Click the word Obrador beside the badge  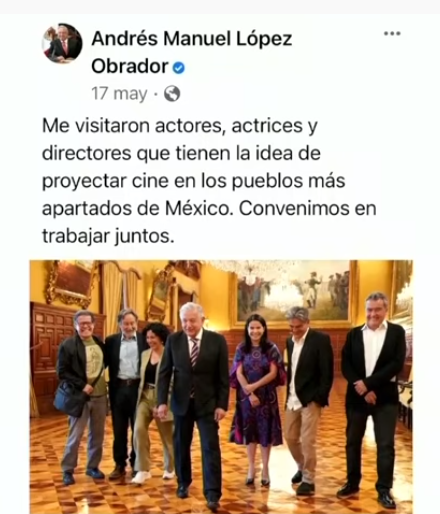(x=130, y=66)
